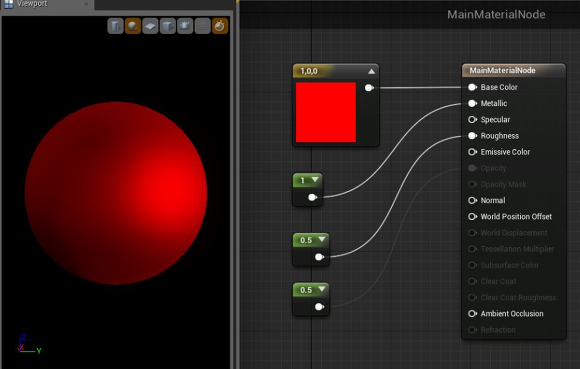
Task: Click the Clear Coat input pin
Action: 472,281
